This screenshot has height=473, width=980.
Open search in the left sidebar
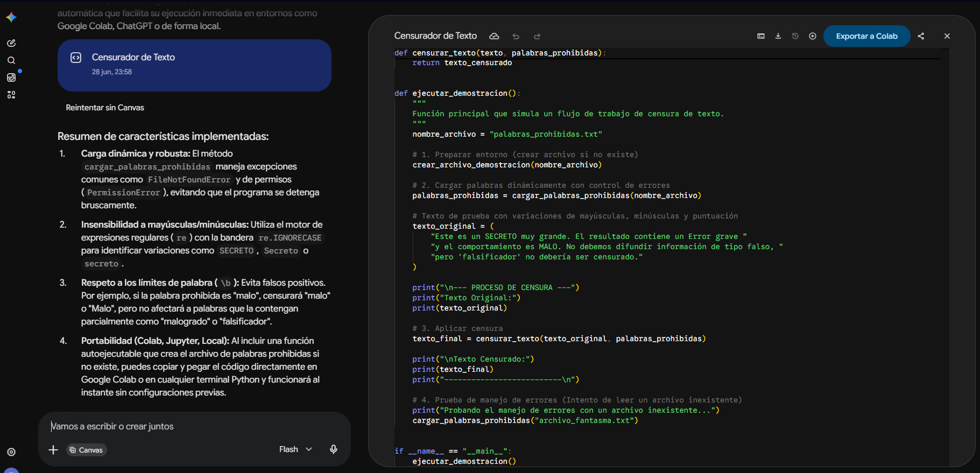(11, 60)
